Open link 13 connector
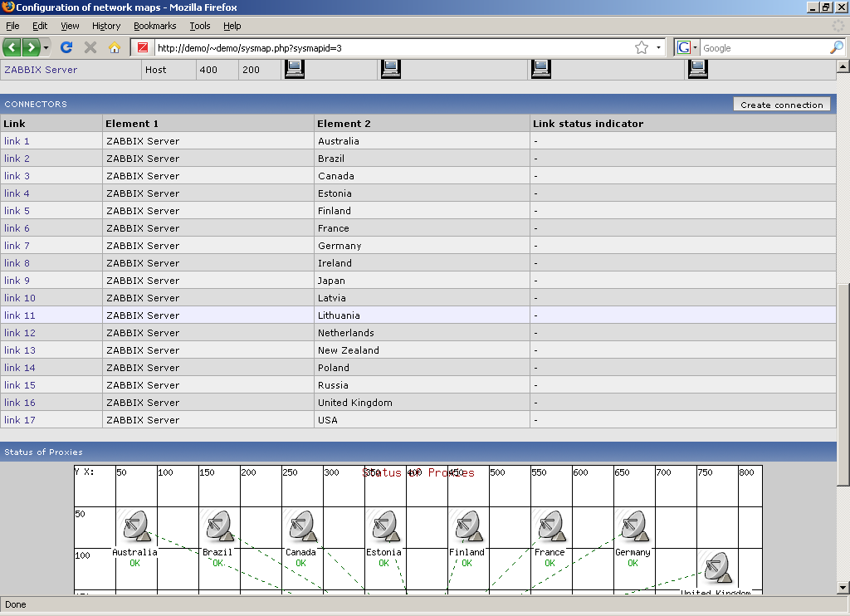 [20, 350]
